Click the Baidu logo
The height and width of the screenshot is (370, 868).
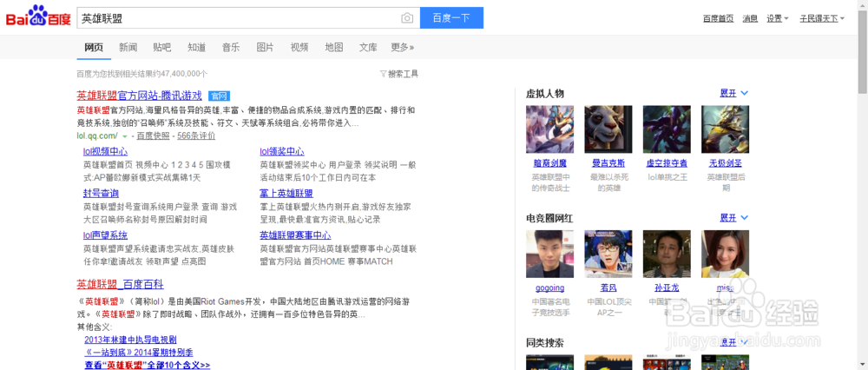[38, 17]
